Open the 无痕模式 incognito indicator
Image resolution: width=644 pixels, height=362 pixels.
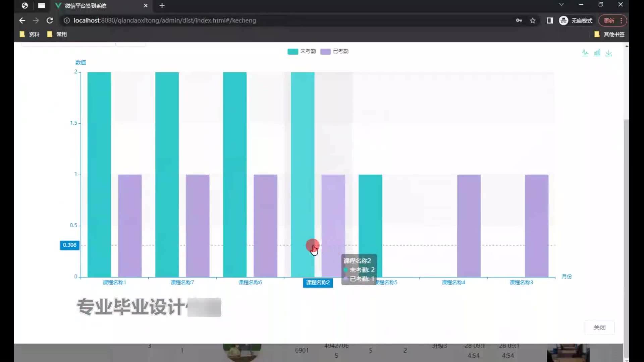click(x=576, y=20)
